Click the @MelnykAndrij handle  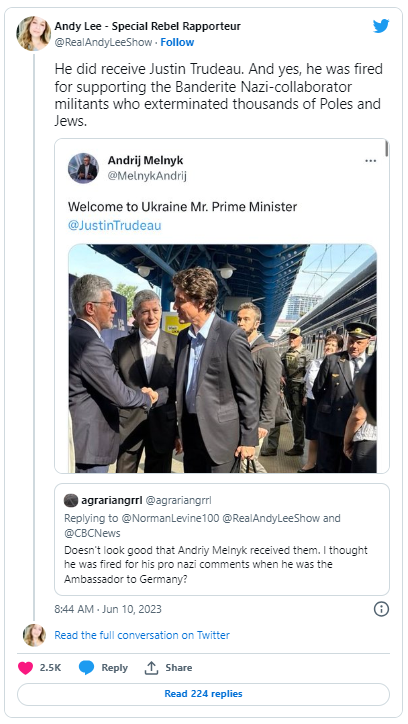point(147,176)
